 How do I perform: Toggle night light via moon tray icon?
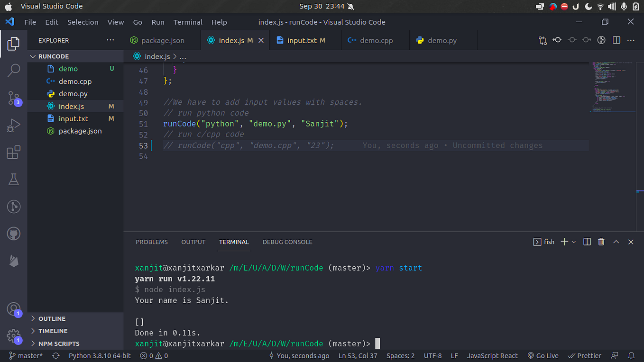pyautogui.click(x=587, y=6)
